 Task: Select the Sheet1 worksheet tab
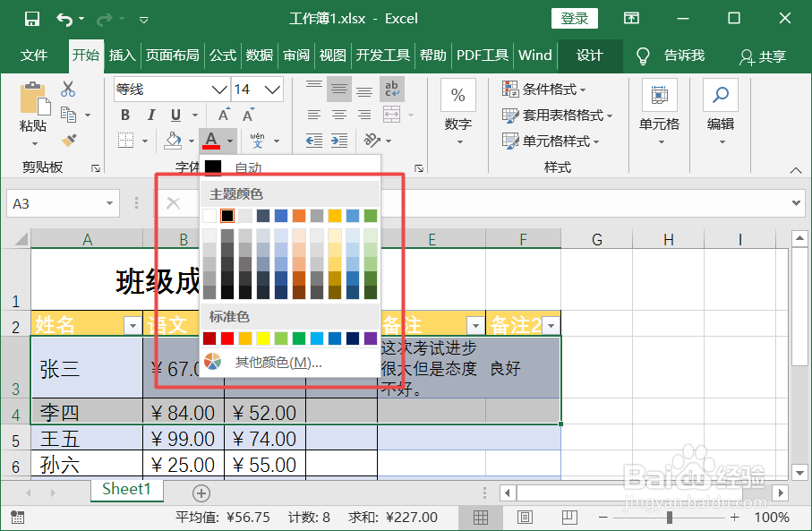tap(126, 489)
